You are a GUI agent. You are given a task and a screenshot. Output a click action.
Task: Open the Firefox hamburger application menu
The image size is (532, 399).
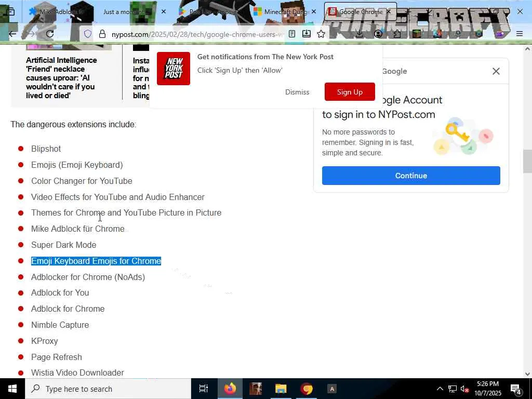tap(520, 34)
